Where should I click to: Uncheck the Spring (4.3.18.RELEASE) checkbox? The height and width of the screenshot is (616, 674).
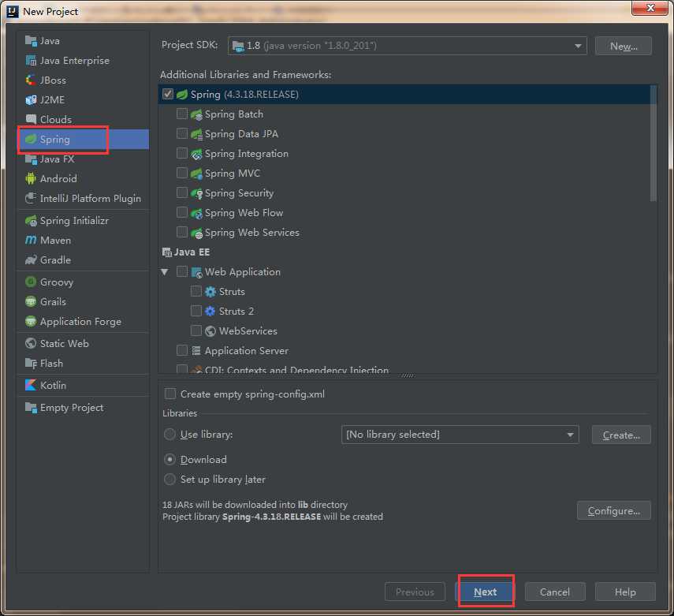[168, 94]
